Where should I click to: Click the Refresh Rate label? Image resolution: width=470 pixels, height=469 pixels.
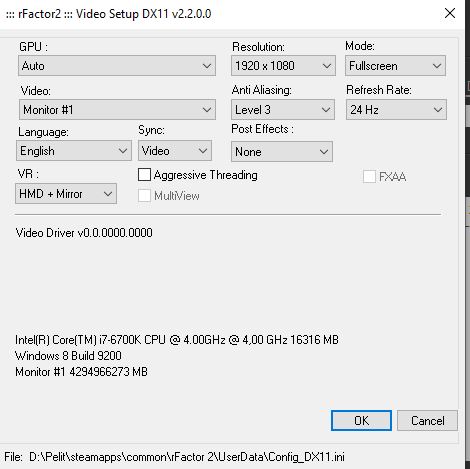point(379,90)
